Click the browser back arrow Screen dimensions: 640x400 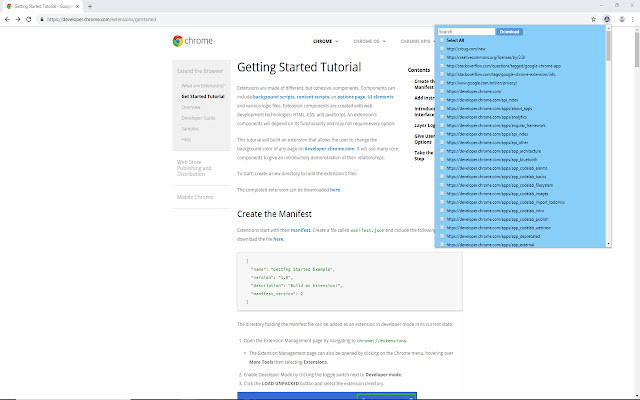(7, 18)
